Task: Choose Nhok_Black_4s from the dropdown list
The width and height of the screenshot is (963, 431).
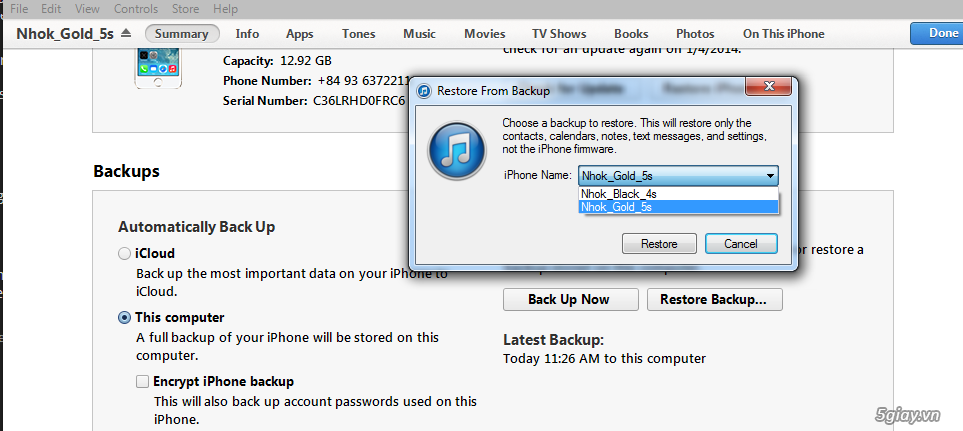Action: click(679, 194)
